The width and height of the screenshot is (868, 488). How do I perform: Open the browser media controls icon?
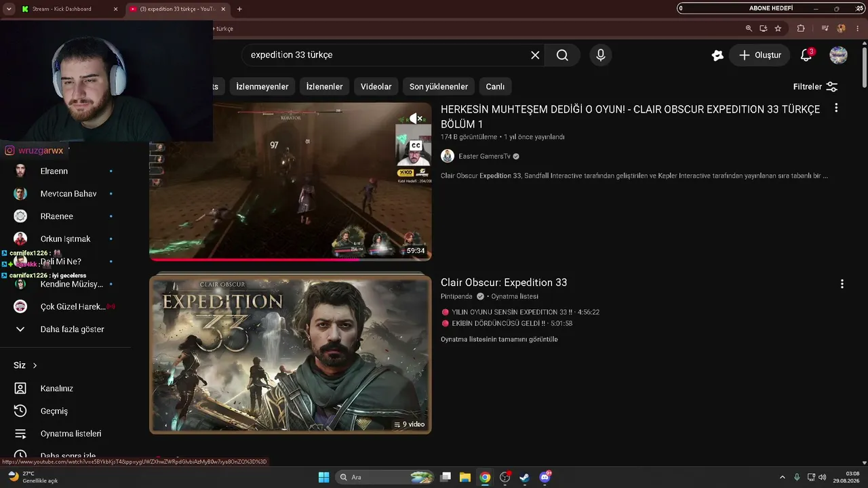coord(825,28)
